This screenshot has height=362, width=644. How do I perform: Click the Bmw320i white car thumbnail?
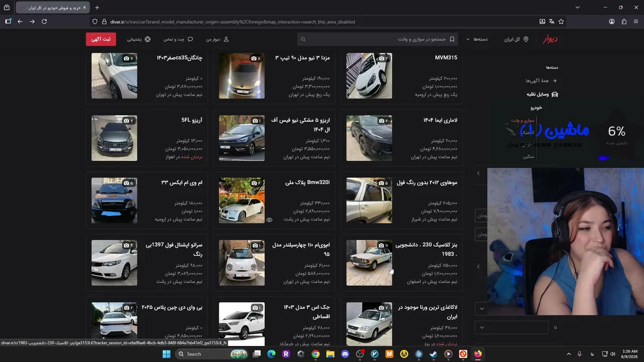pyautogui.click(x=242, y=201)
